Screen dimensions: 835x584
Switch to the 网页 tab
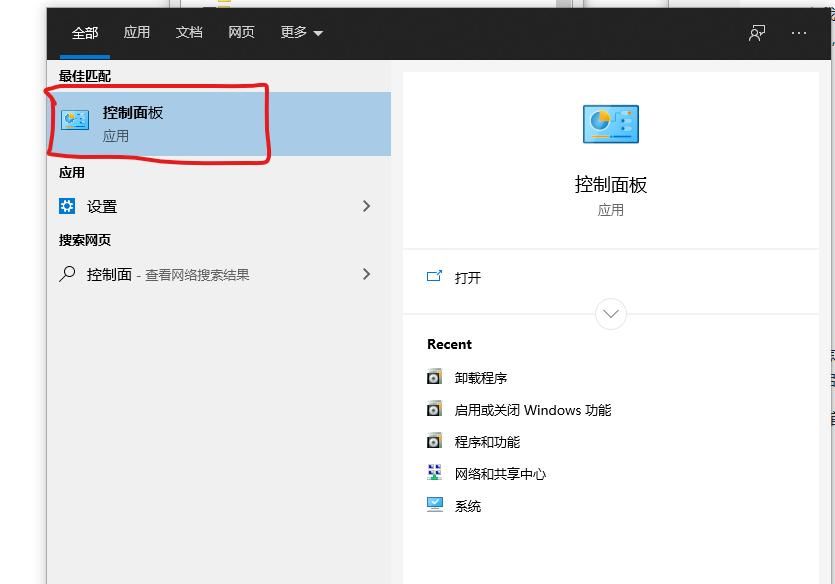240,32
